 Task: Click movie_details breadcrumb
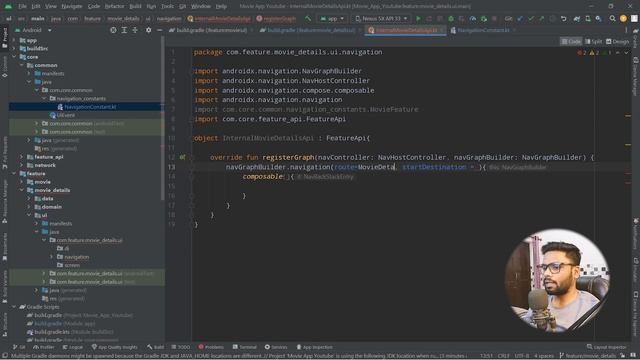123,18
